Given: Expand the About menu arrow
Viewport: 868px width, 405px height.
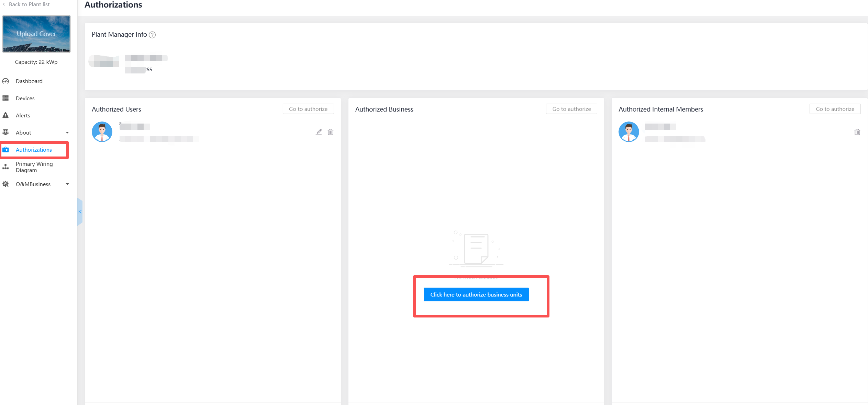Looking at the screenshot, I should pyautogui.click(x=67, y=132).
